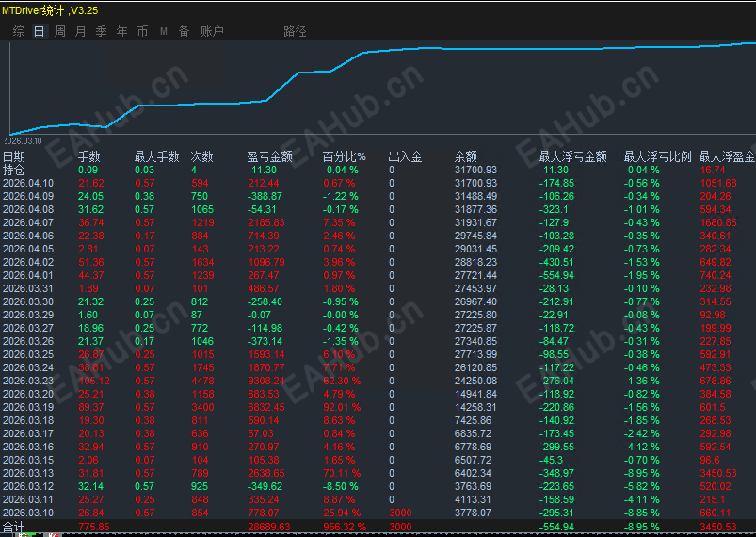Screen dimensions: 756x537
Task: Click max floating loss -554.94 in 2026.04.01 row
Action: (556, 275)
